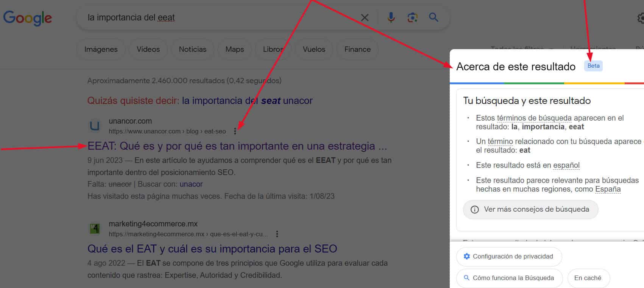The width and height of the screenshot is (644, 288).
Task: Click the info icon beside Ver más consejos
Action: pyautogui.click(x=474, y=209)
